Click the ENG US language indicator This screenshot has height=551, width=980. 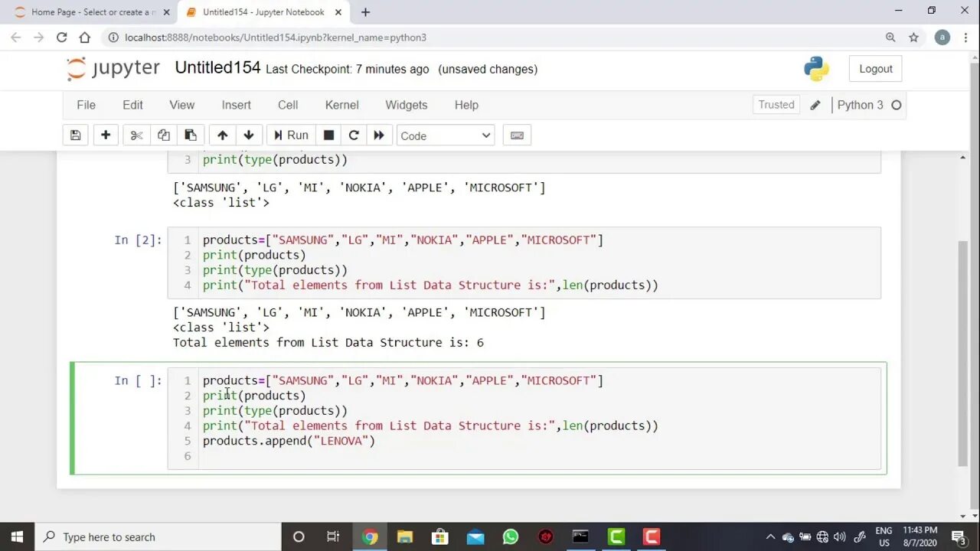[884, 536]
